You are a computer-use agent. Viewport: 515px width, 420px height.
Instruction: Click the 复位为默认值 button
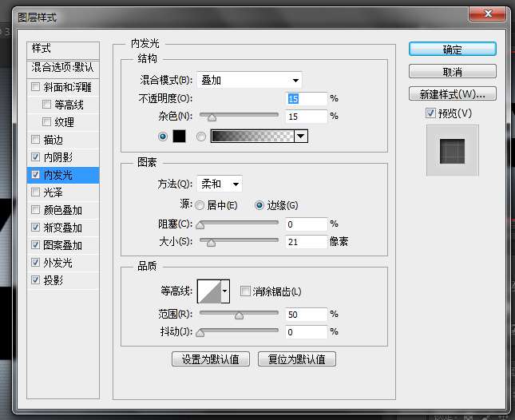tap(296, 359)
